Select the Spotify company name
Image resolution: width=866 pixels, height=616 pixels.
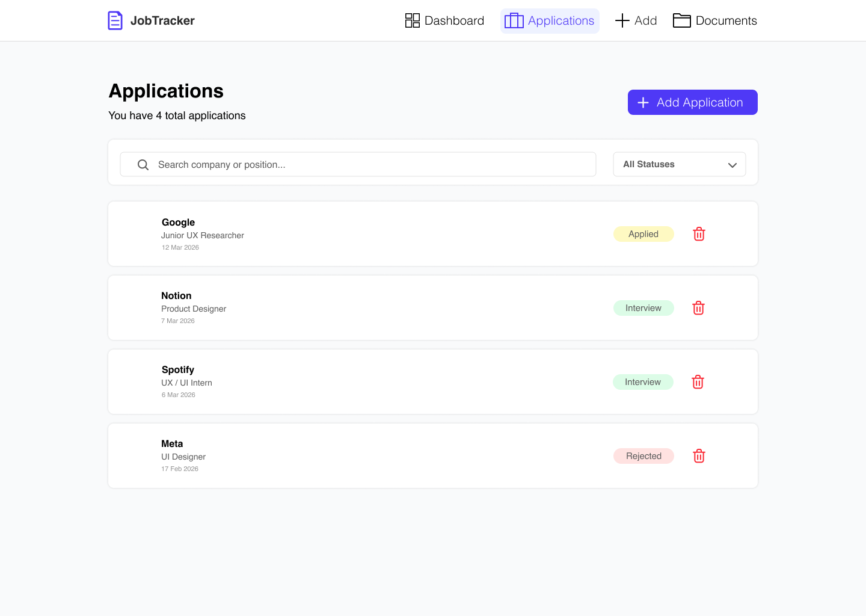coord(178,370)
